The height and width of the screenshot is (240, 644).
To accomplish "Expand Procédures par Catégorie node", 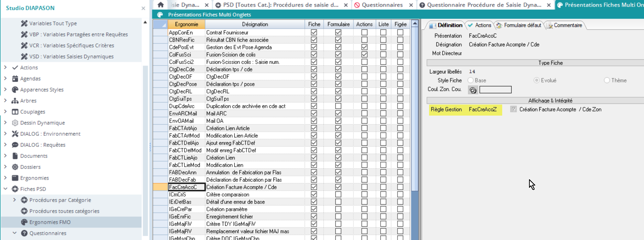I will [14, 200].
